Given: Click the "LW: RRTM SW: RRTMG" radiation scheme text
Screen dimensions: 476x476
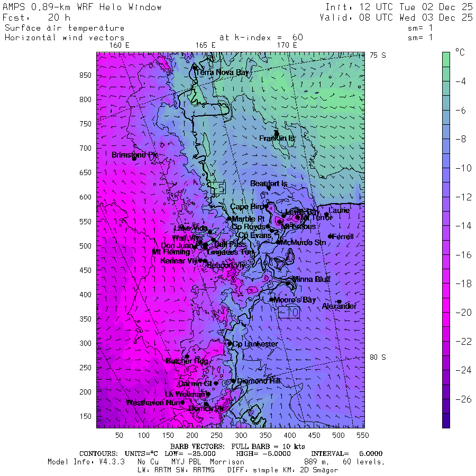Looking at the screenshot, I should [176, 470].
